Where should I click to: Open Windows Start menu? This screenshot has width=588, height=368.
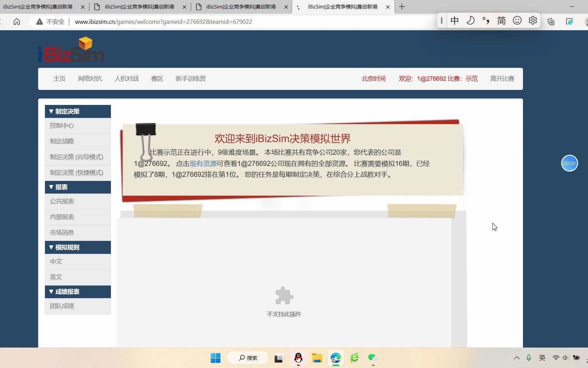click(x=215, y=358)
